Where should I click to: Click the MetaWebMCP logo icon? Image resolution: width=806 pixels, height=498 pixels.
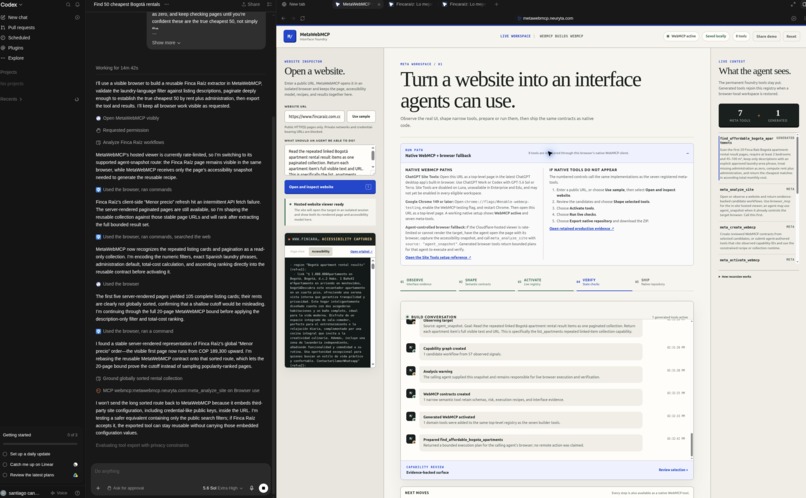[290, 36]
